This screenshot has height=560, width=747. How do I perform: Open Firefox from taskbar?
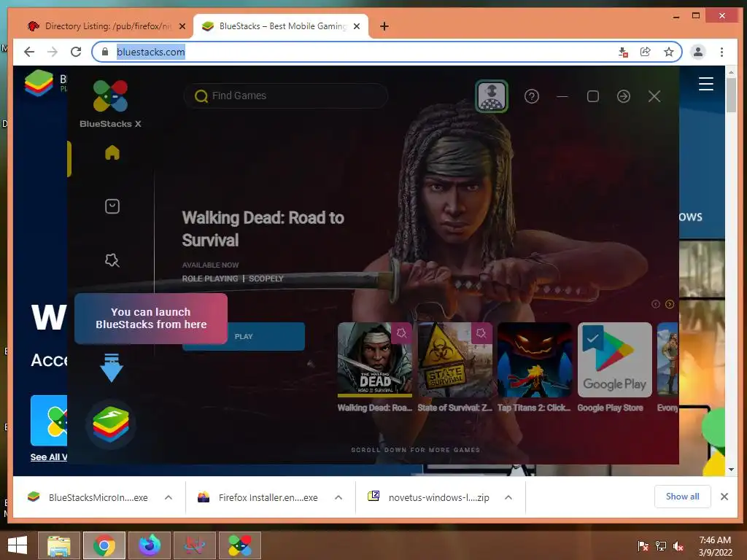point(150,545)
